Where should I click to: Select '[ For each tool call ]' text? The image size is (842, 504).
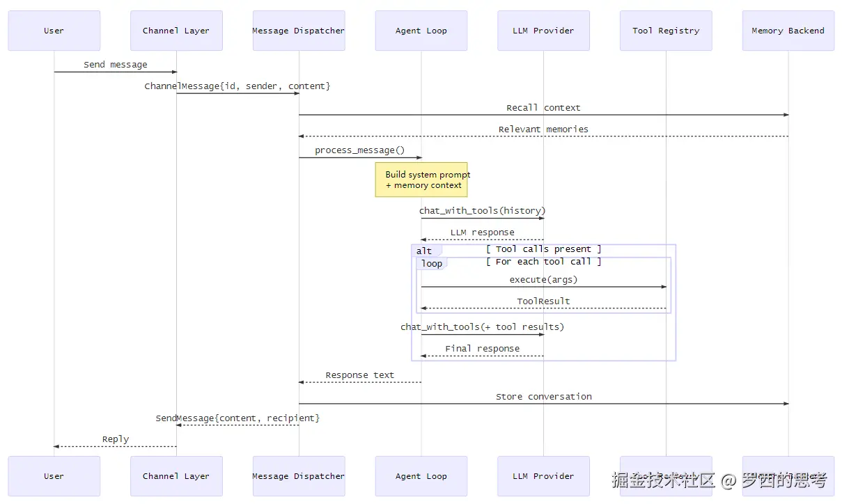coord(544,262)
